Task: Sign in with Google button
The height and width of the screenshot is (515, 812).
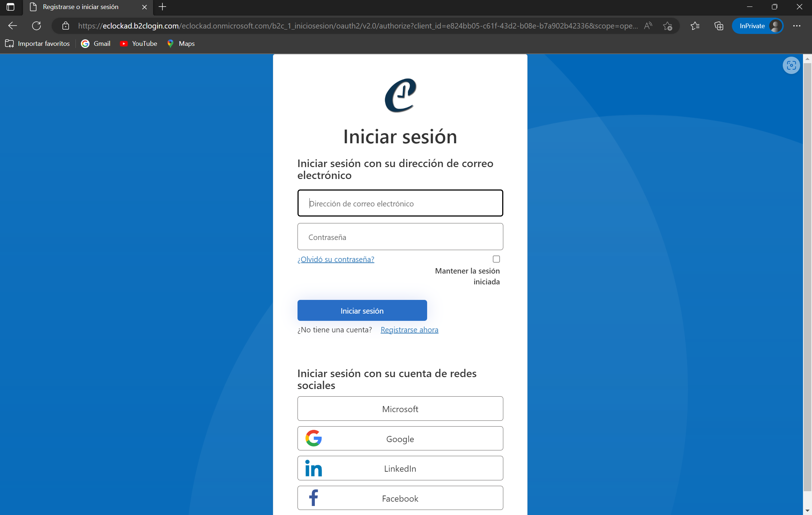Action: coord(400,438)
